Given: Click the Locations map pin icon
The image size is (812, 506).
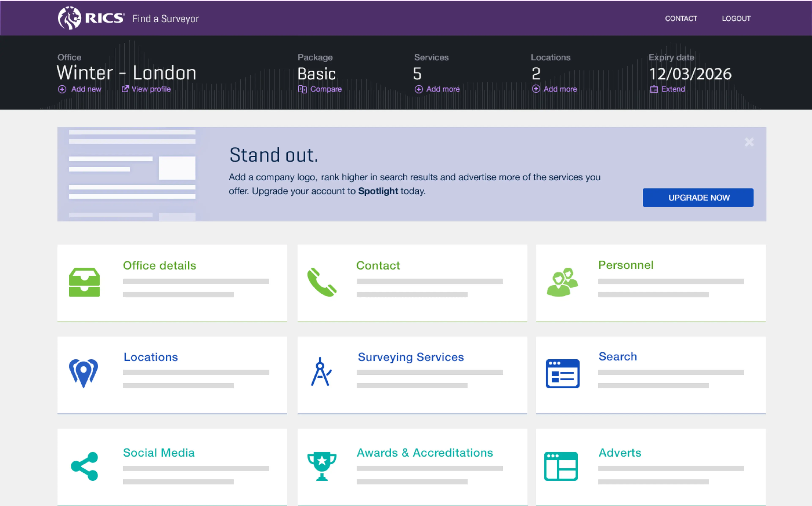Looking at the screenshot, I should [83, 373].
